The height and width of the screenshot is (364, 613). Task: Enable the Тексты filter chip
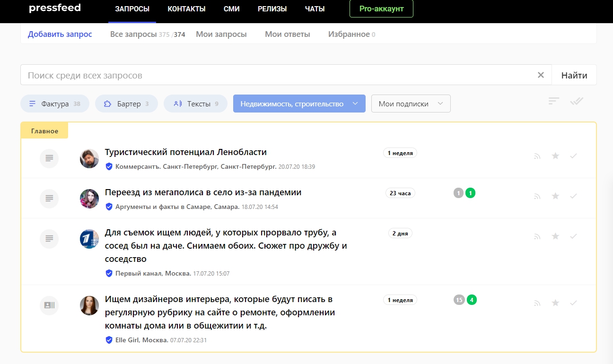pyautogui.click(x=195, y=104)
